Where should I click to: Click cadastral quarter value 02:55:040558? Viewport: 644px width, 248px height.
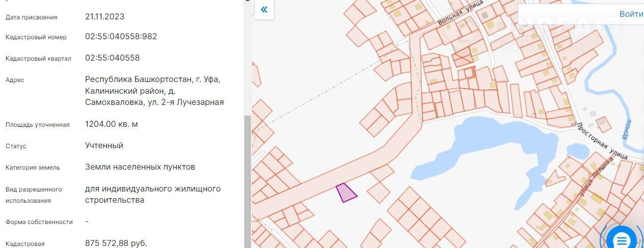[112, 58]
